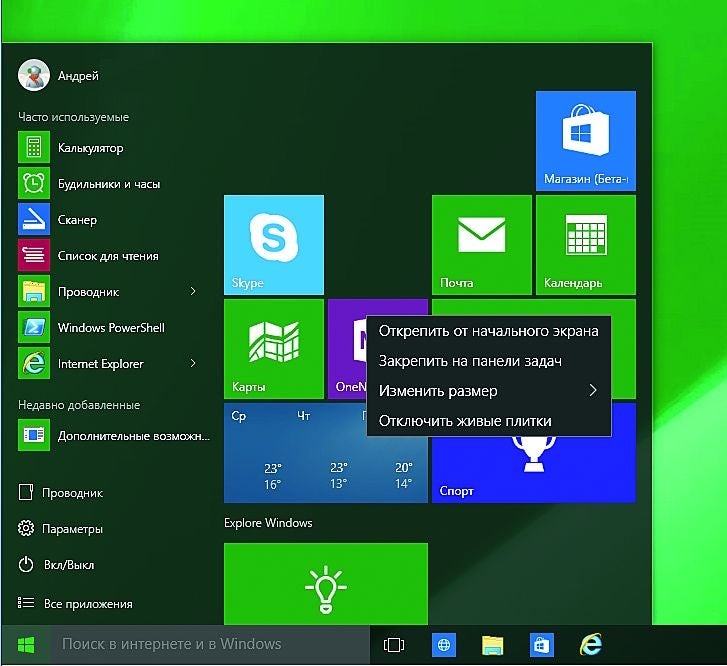727x666 pixels.
Task: Open the Проводник folder icon in frequently used
Action: tap(34, 291)
